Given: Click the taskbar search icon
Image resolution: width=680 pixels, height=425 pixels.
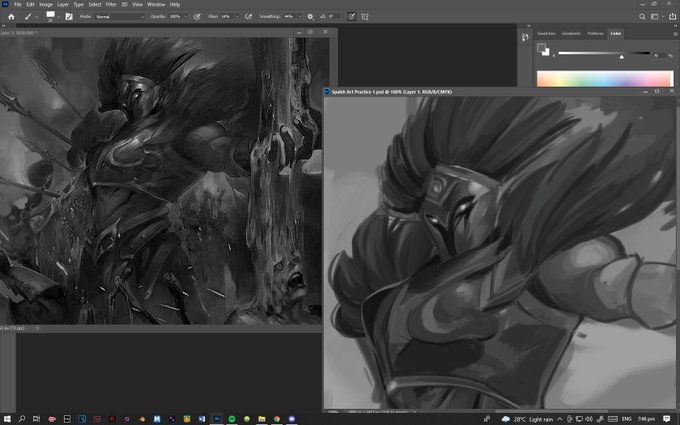Looking at the screenshot, I should pos(21,419).
